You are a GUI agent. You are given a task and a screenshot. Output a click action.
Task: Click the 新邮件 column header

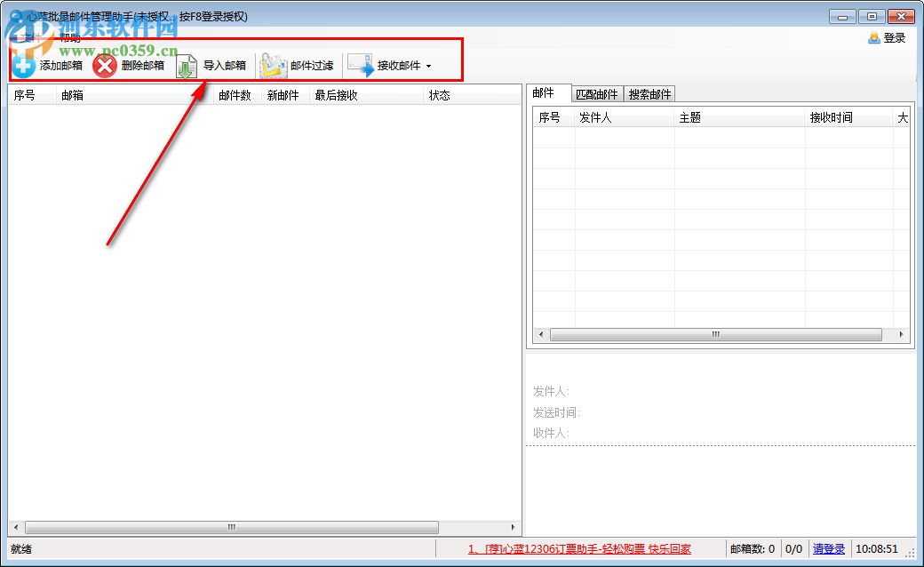(x=285, y=95)
